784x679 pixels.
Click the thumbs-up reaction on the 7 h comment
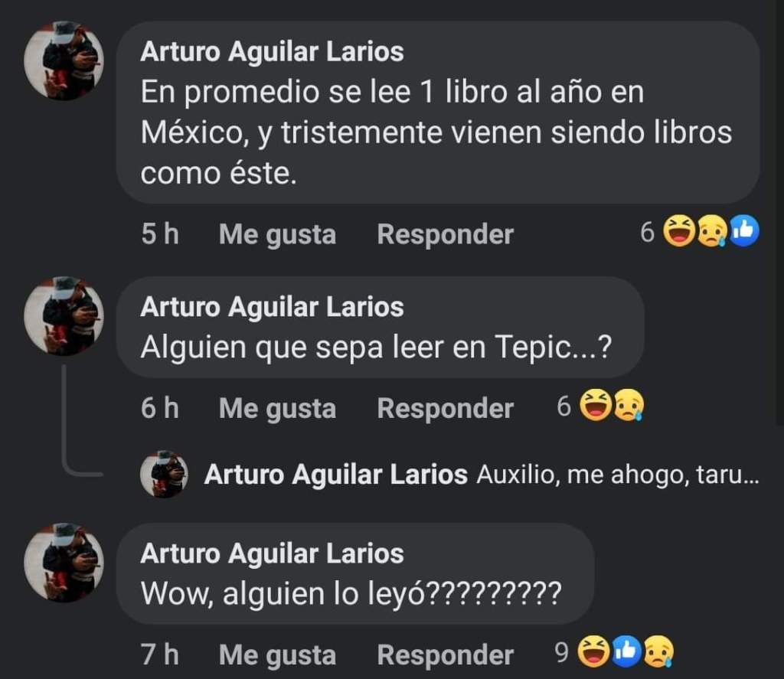pyautogui.click(x=626, y=651)
